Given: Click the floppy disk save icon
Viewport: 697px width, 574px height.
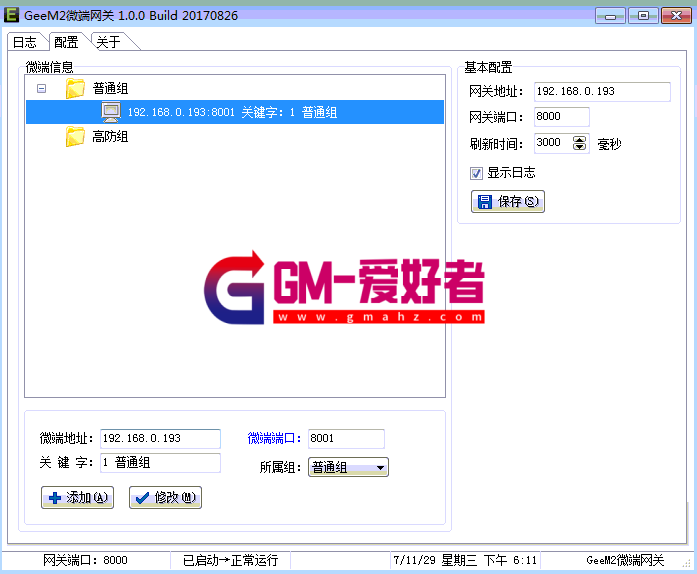Looking at the screenshot, I should click(485, 201).
